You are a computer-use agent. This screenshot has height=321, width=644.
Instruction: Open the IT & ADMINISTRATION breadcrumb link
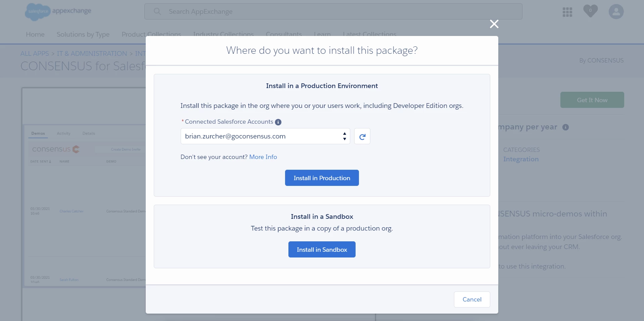92,53
